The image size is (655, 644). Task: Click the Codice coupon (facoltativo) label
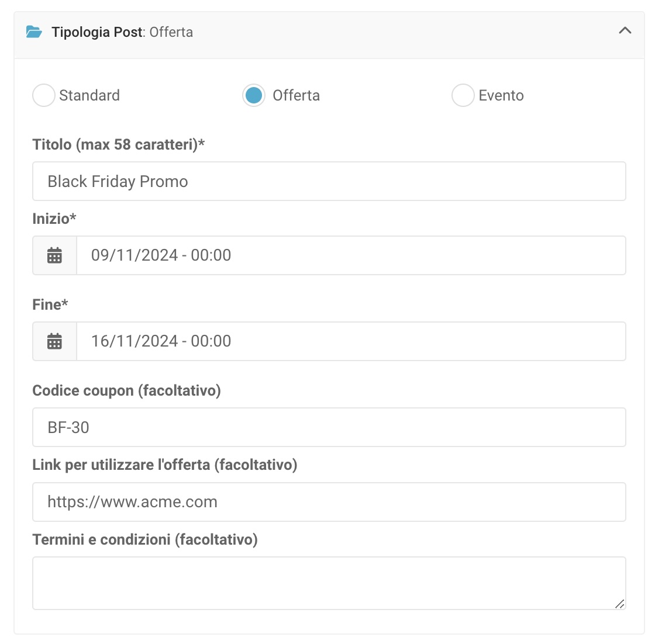coord(126,390)
